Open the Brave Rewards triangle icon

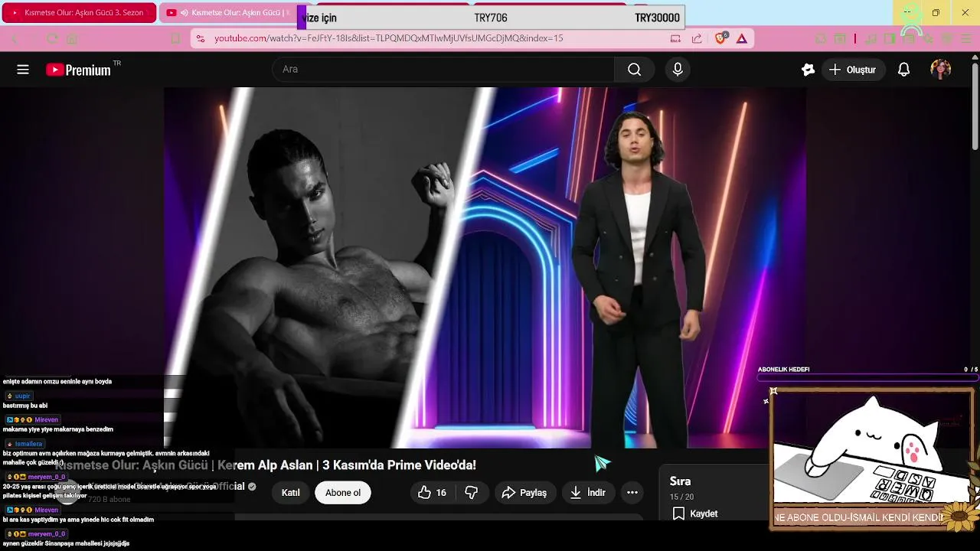click(741, 38)
